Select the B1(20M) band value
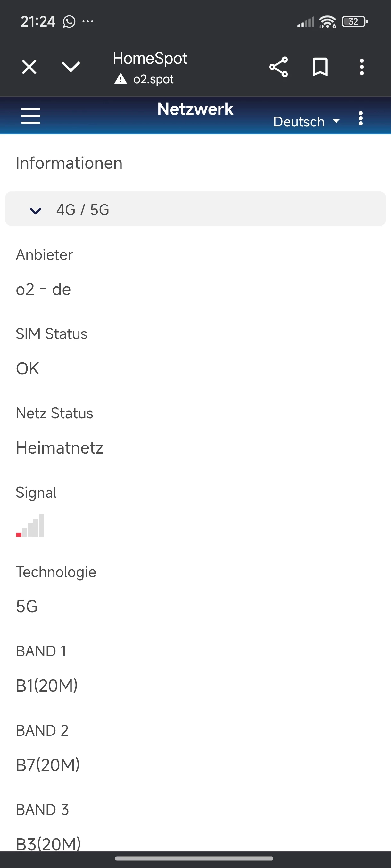The image size is (391, 868). pos(47,685)
